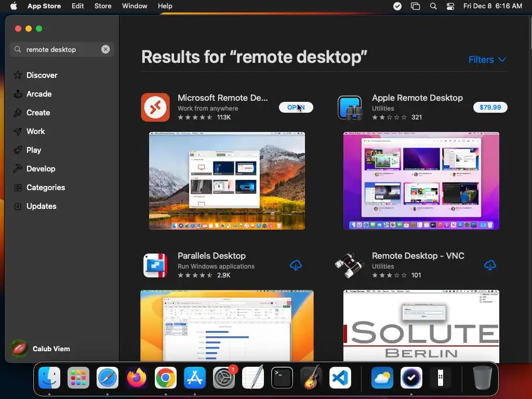This screenshot has width=532, height=399.
Task: Click the Parallels Desktop app icon
Action: click(155, 265)
